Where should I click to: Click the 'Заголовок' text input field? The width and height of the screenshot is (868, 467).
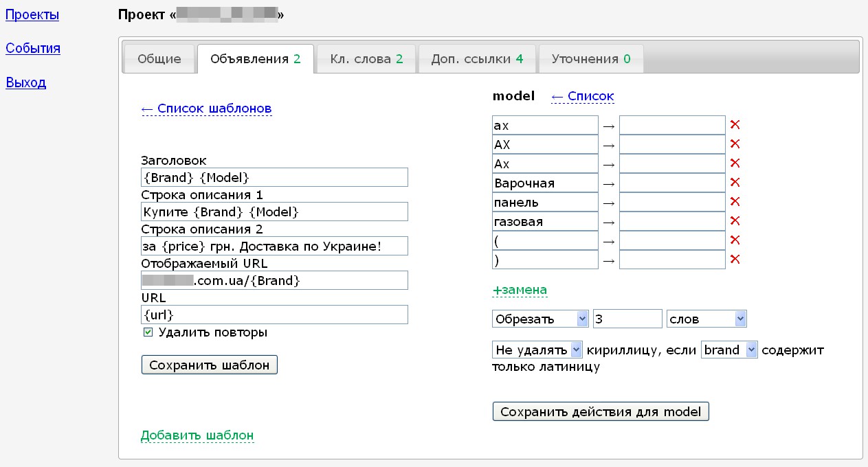[x=274, y=177]
